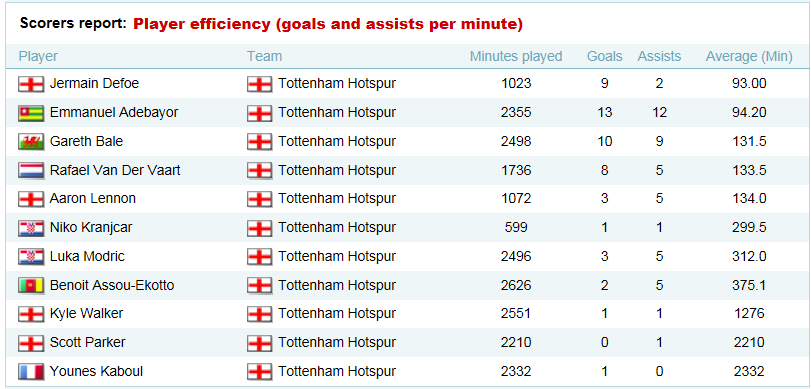Click Player efficiency report title

328,24
